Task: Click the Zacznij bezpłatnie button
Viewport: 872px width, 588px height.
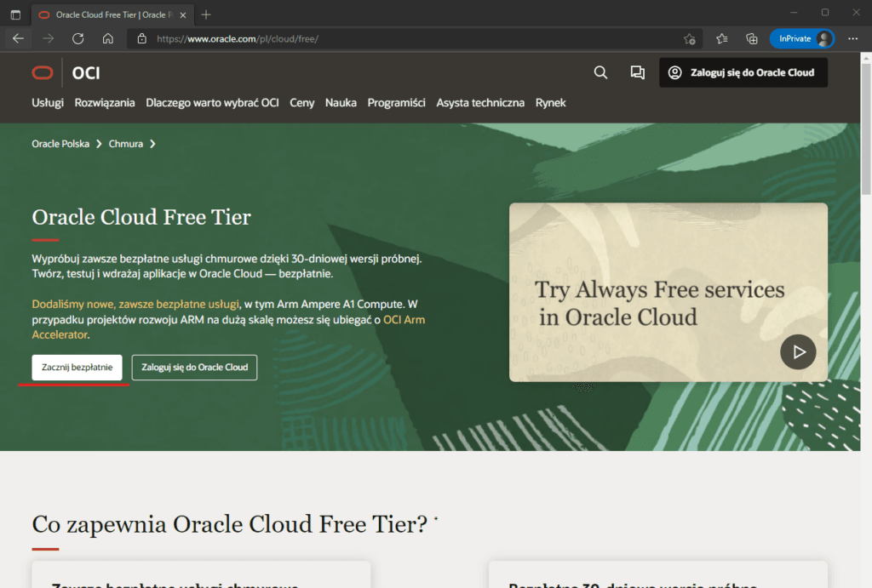Action: 77,368
